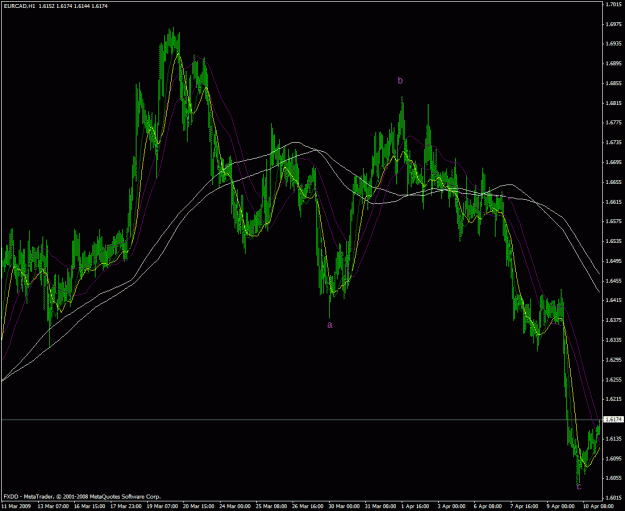625x511 pixels.
Task: Click the 1.6335 price axis label
Action: [614, 340]
